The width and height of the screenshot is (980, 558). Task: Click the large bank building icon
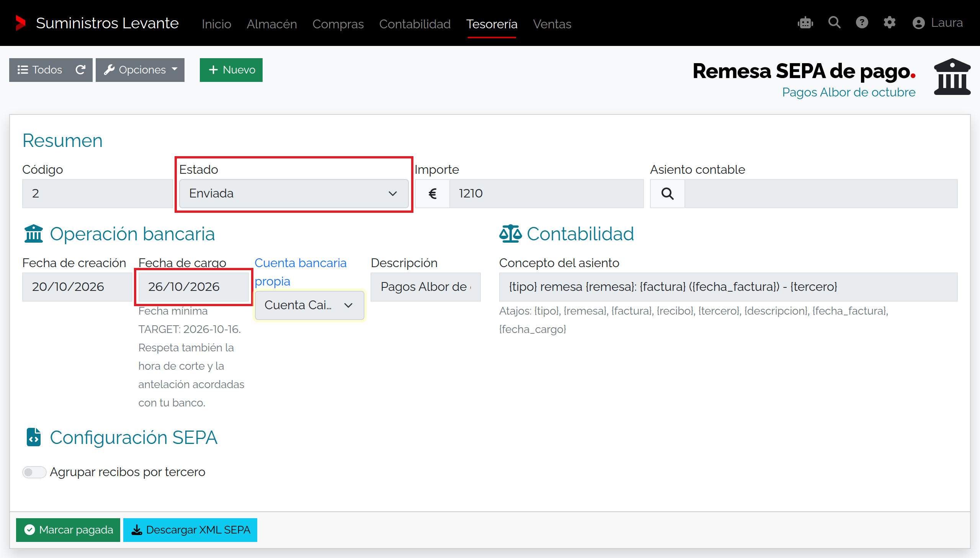[x=952, y=77]
